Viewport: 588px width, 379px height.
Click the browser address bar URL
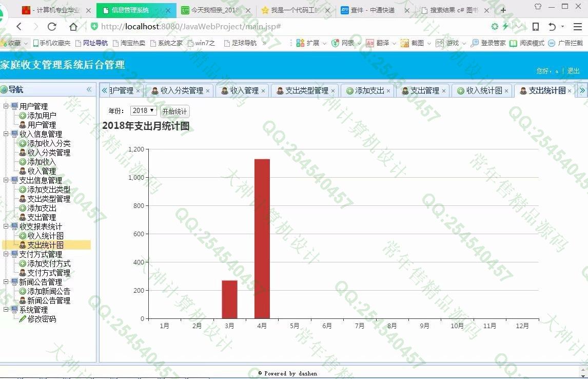coord(191,27)
